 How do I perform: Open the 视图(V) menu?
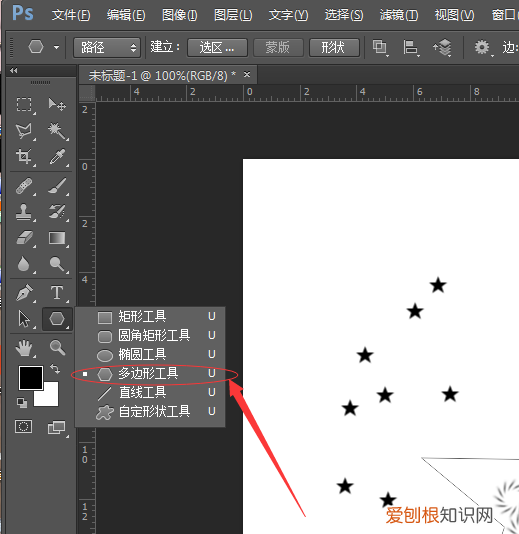coord(454,15)
